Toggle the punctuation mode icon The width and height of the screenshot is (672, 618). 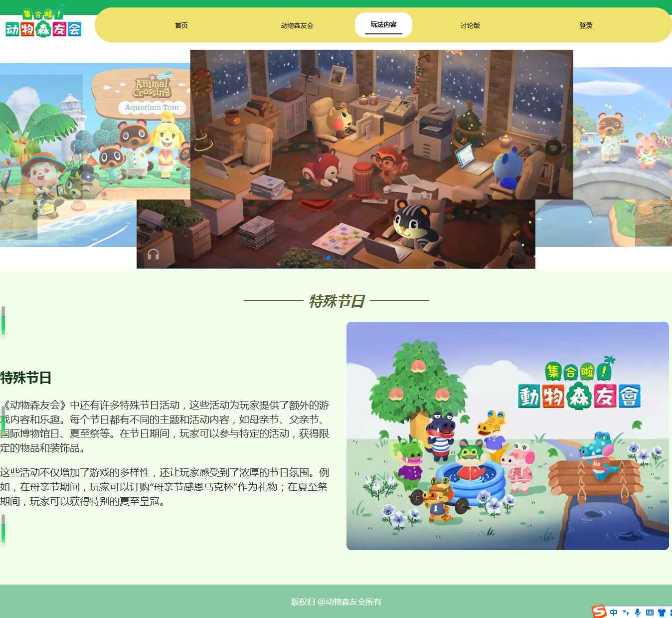click(x=626, y=612)
